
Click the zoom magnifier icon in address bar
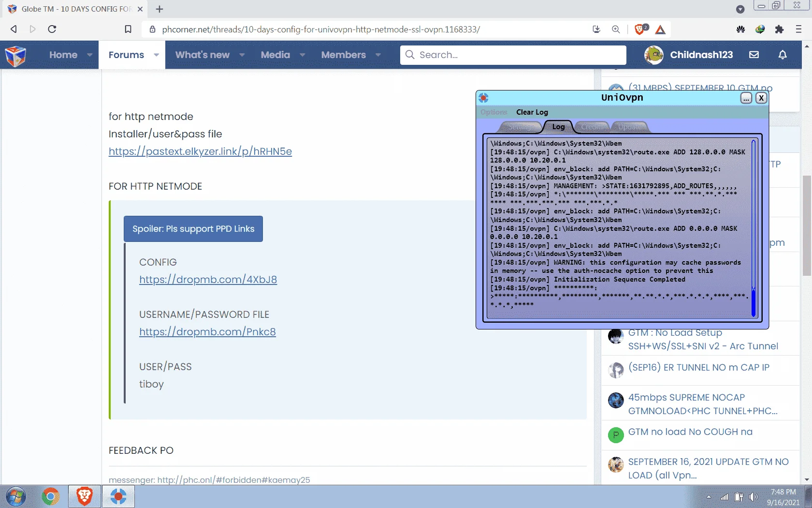click(x=616, y=30)
